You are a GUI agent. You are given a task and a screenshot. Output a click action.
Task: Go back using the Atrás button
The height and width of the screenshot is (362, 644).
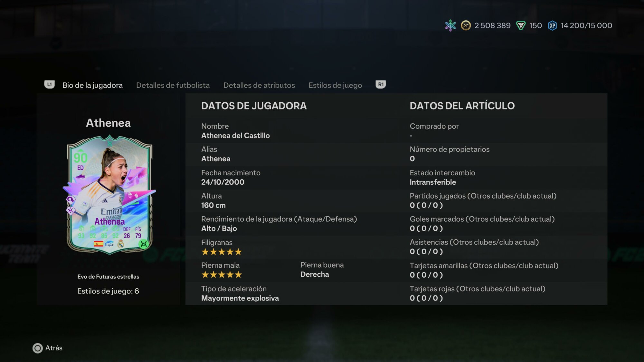[x=48, y=348]
